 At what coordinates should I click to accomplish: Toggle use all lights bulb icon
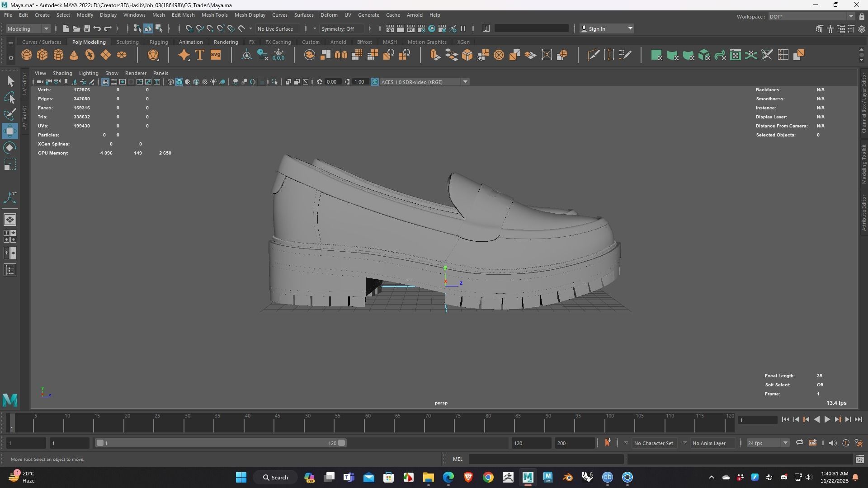pos(213,82)
